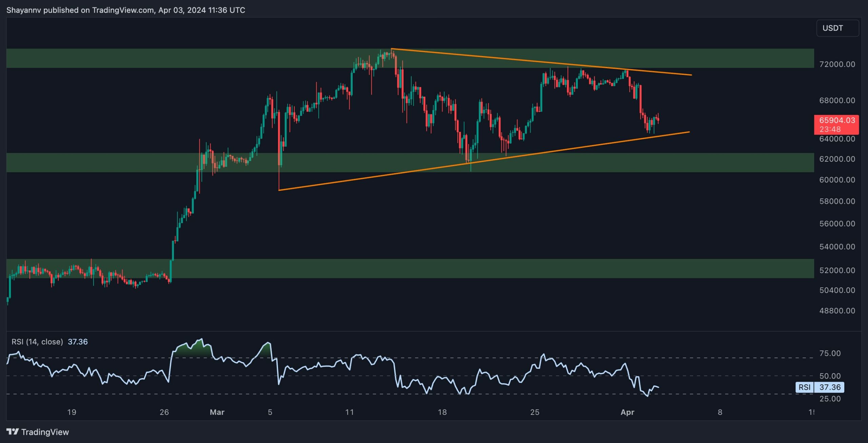Click the RSI 75.00 axis level label

click(x=830, y=353)
